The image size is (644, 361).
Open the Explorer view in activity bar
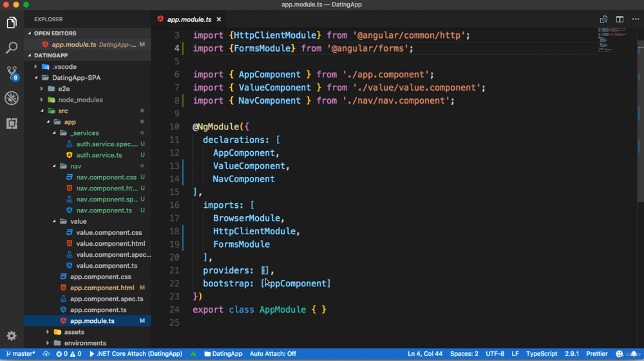(x=12, y=23)
